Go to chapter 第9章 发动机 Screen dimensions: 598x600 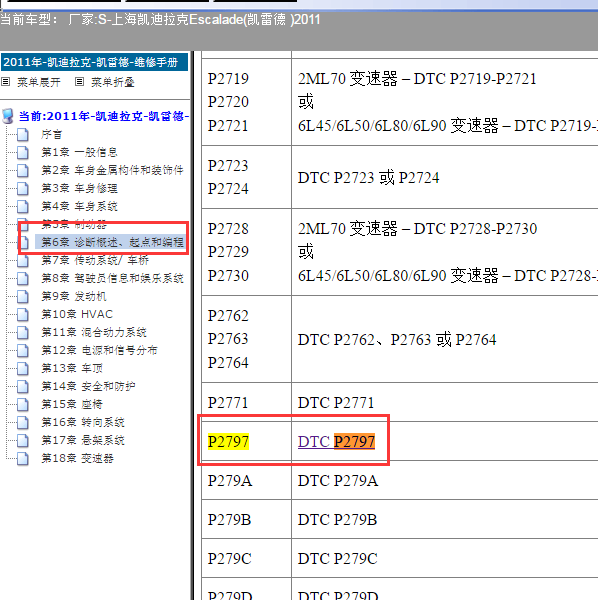click(74, 296)
